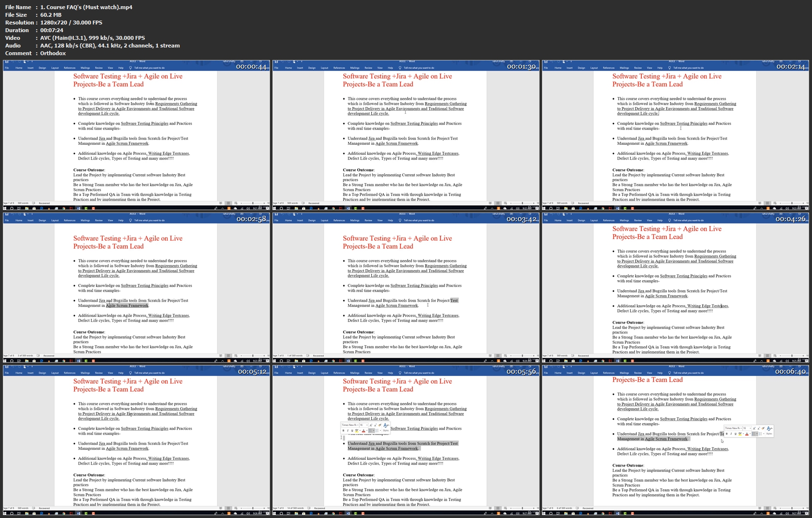
Task: Toggle Bold in the 00:06:40 mini toolbar
Action: point(727,434)
